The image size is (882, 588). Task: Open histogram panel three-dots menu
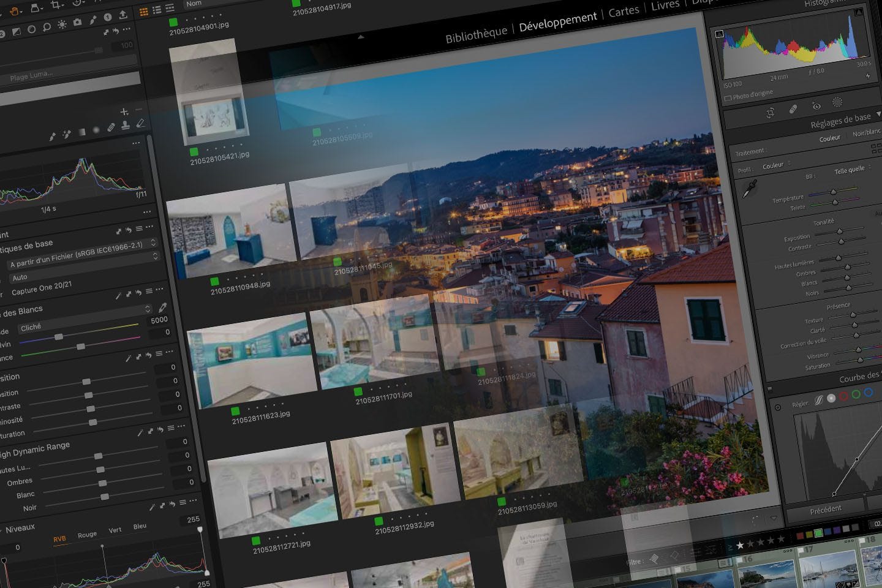pos(136,143)
